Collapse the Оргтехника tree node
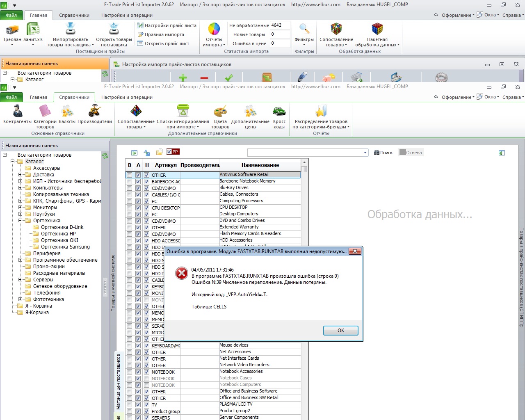This screenshot has width=525, height=420. pyautogui.click(x=20, y=221)
